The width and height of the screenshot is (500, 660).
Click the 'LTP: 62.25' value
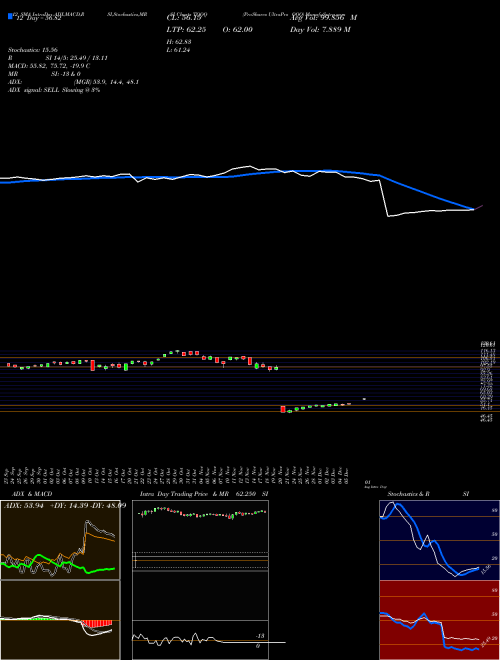point(185,29)
